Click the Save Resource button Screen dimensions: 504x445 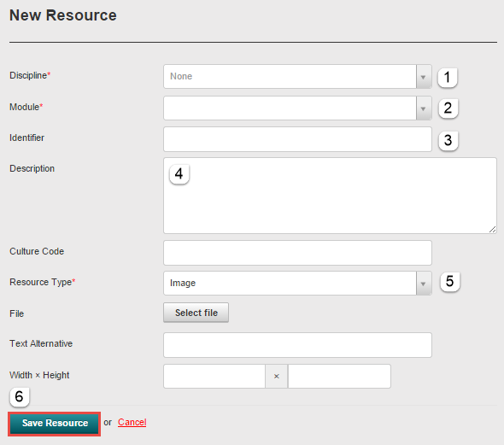point(55,424)
